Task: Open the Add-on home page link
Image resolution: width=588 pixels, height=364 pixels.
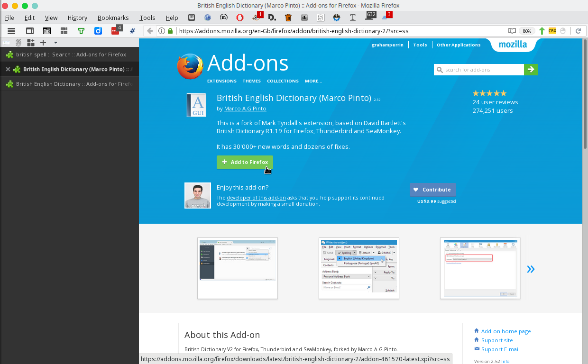Action: [506, 331]
